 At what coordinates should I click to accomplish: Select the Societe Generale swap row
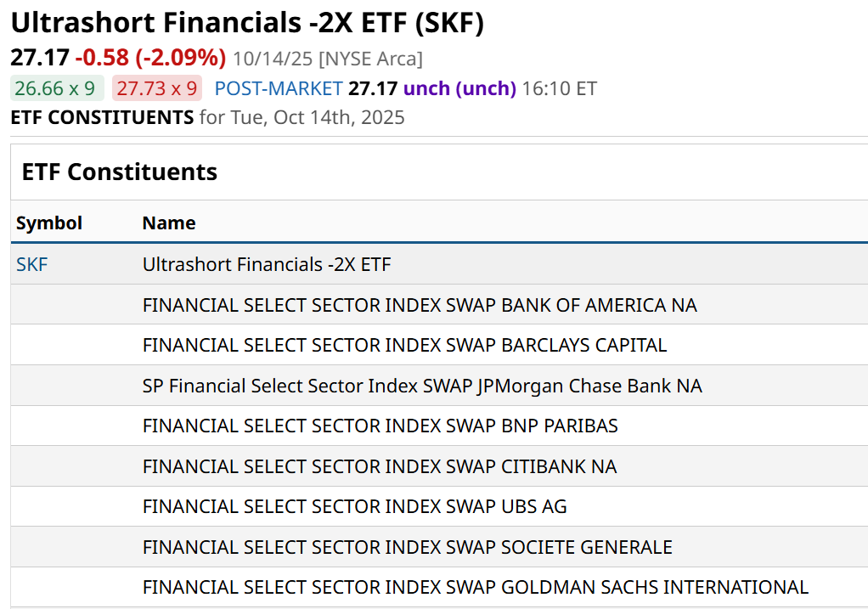click(x=407, y=547)
